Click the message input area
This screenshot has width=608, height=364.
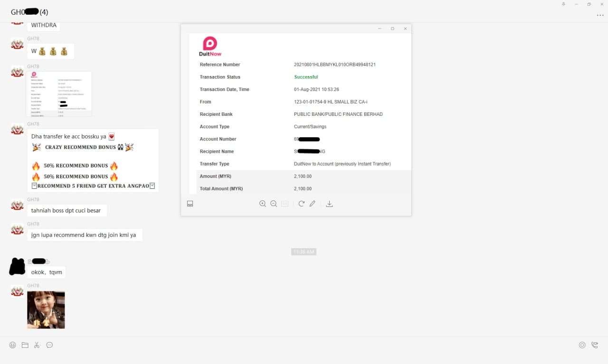(x=304, y=357)
